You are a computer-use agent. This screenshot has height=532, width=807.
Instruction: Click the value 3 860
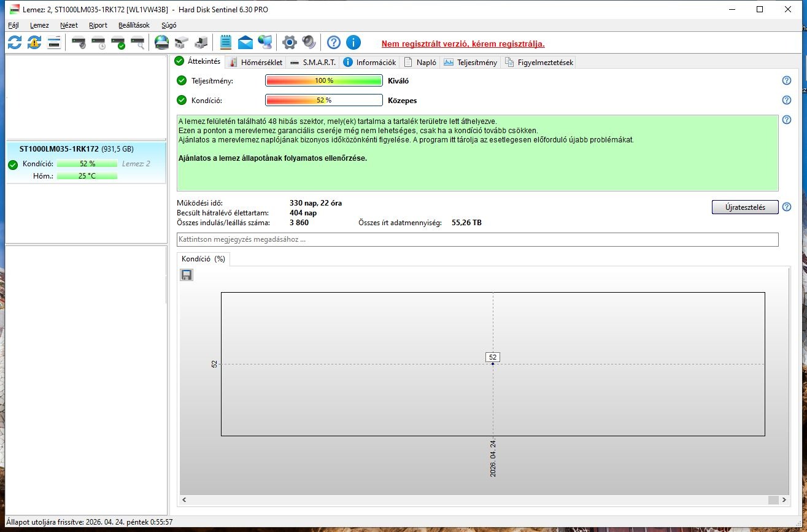(x=299, y=223)
